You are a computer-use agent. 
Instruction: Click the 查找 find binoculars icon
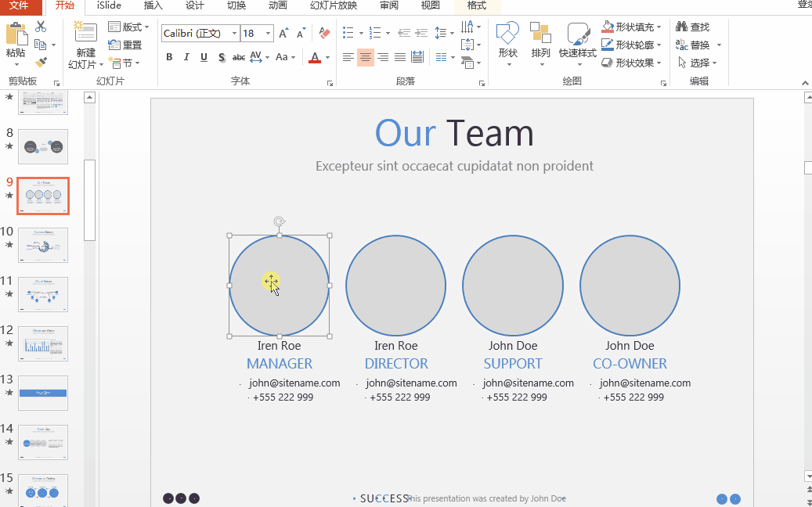pyautogui.click(x=692, y=27)
